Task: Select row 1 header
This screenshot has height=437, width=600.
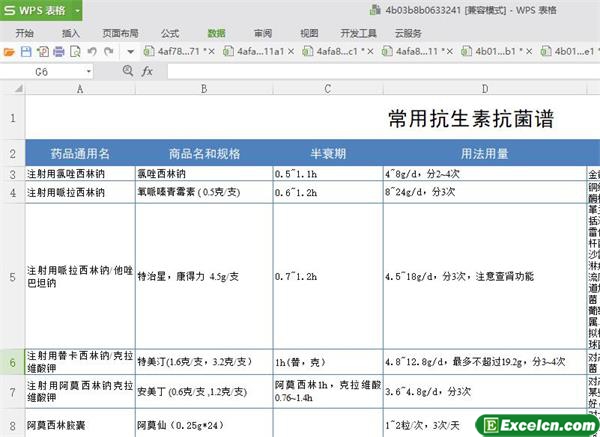Action: [x=13, y=118]
